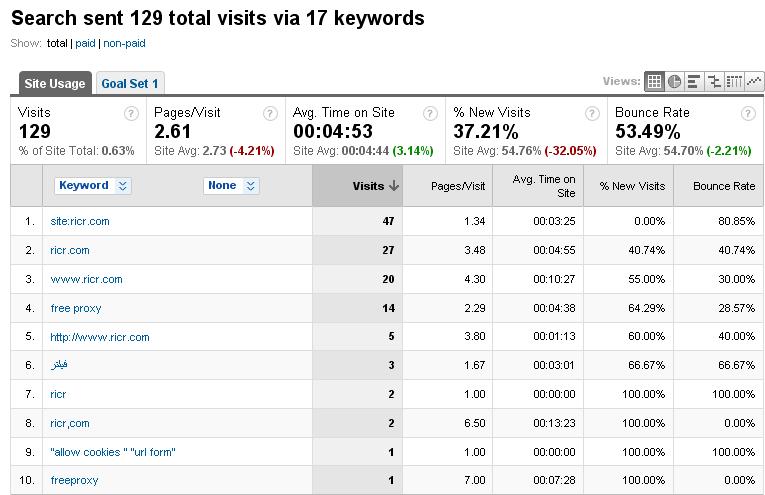Sort by Visits column header
Screen dimensions: 765x495
click(358, 186)
